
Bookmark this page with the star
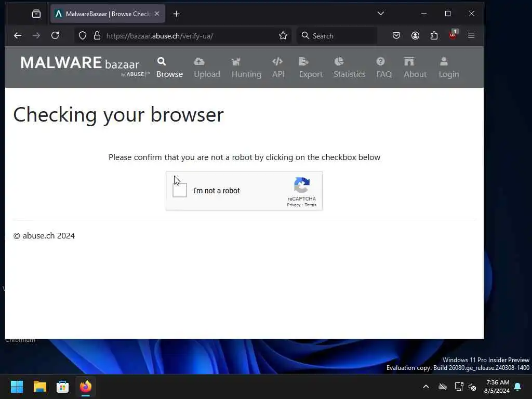pos(283,36)
